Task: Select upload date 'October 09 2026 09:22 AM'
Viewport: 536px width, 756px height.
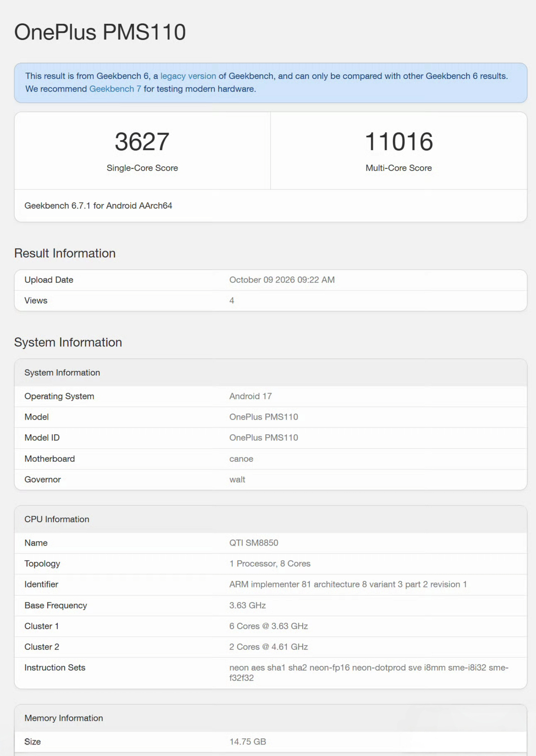Action: coord(282,280)
